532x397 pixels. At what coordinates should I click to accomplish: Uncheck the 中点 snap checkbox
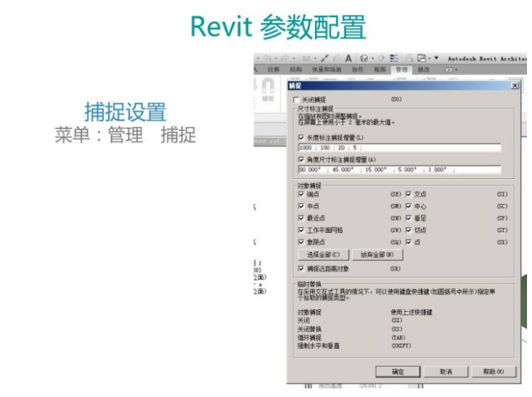301,206
